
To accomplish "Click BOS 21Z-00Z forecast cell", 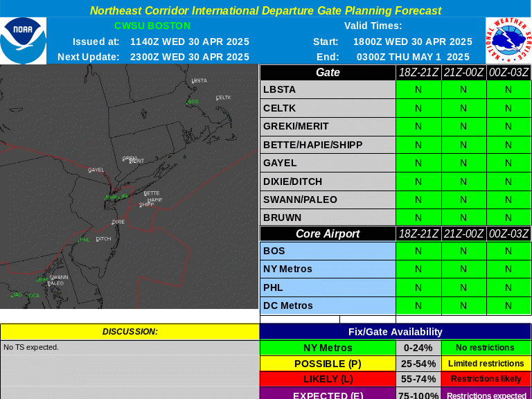I will 463,251.
